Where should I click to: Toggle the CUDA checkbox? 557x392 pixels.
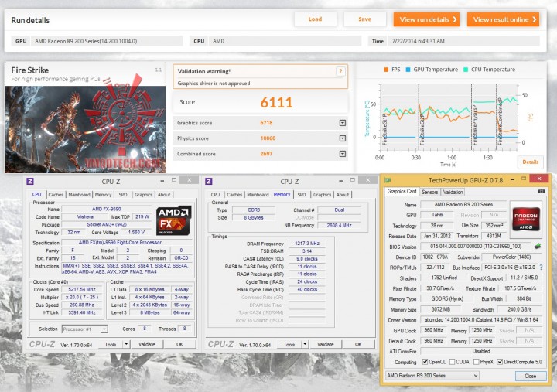tap(452, 362)
